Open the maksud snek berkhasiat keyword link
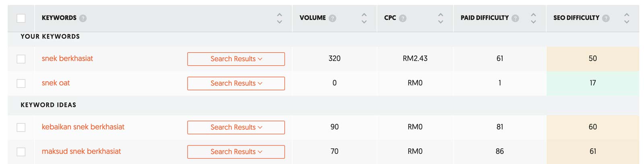This screenshot has width=644, height=164. tap(81, 152)
